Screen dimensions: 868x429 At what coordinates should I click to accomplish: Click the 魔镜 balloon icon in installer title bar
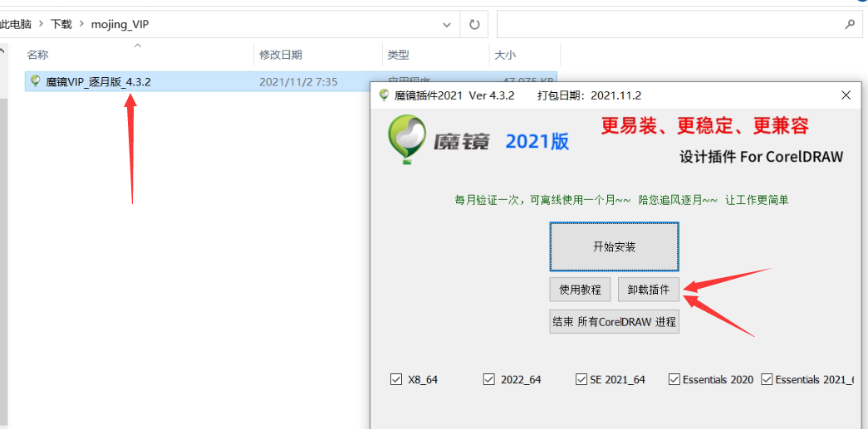pyautogui.click(x=384, y=95)
